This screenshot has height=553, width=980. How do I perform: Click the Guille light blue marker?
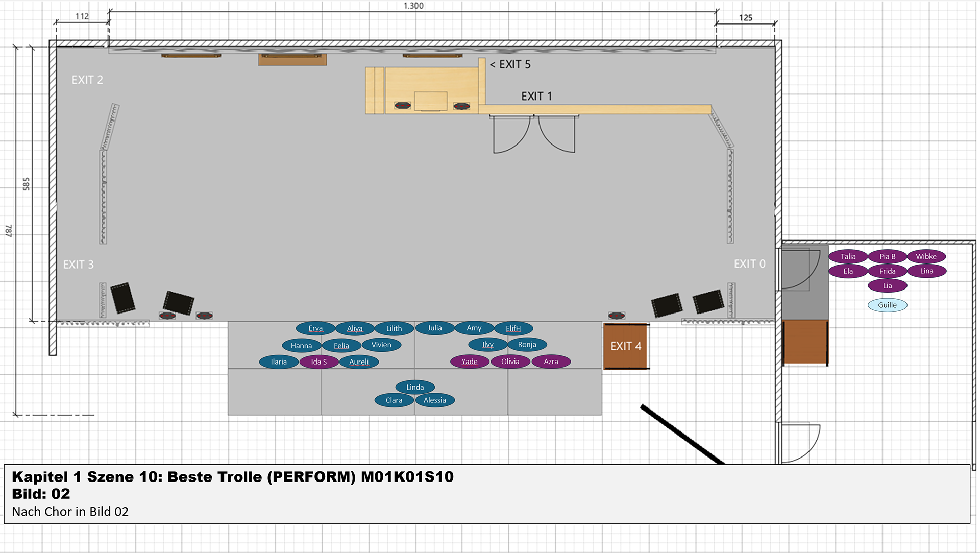(x=887, y=305)
